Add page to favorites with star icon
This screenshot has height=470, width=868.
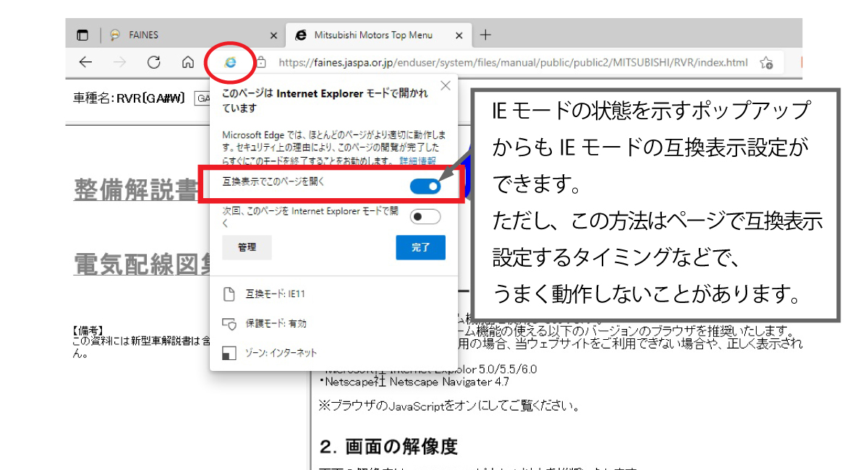coord(767,63)
